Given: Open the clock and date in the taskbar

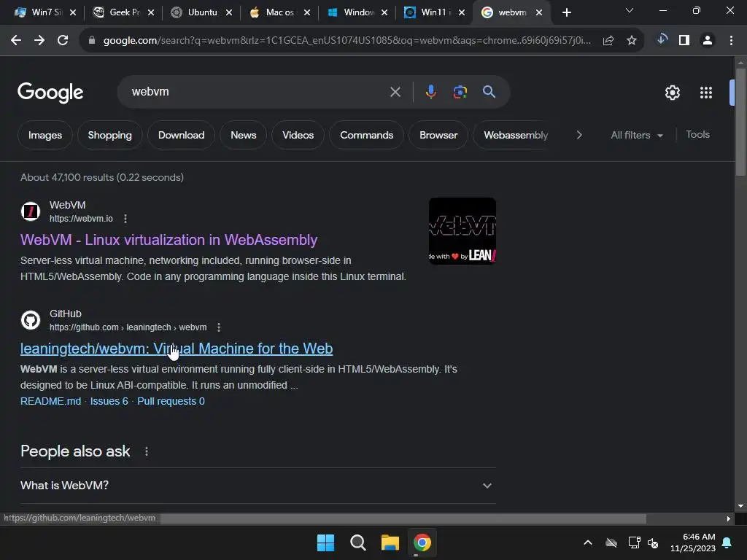Looking at the screenshot, I should point(693,542).
